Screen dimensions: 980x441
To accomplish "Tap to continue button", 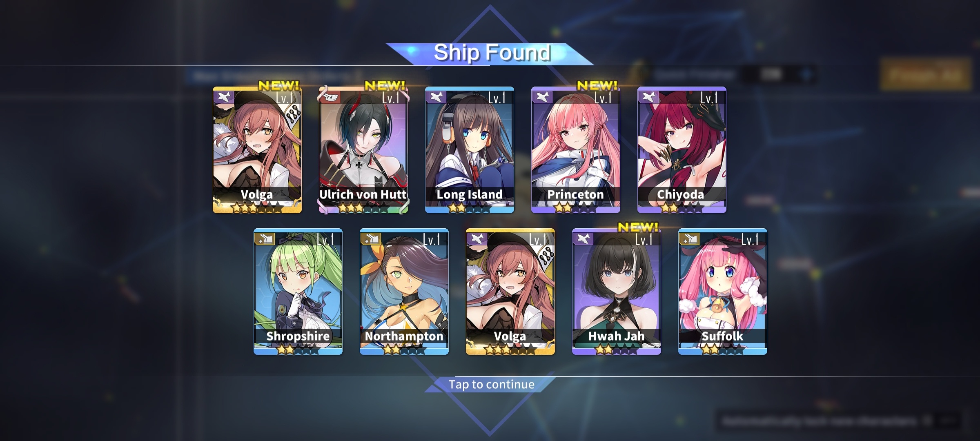I will 491,385.
